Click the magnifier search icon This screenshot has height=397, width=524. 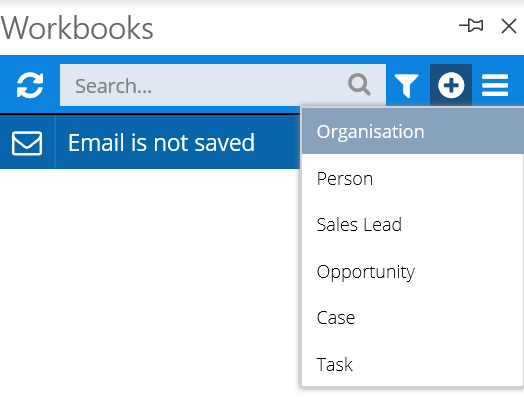[x=359, y=85]
